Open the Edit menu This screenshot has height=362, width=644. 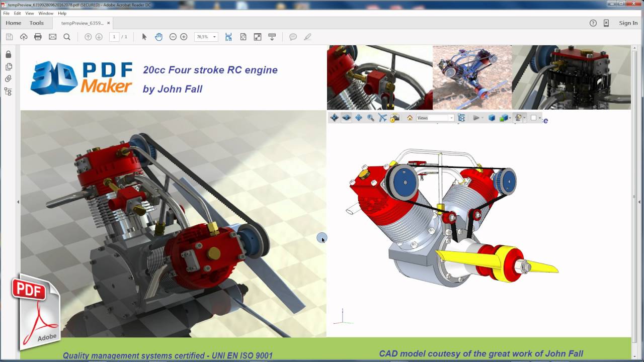(x=18, y=14)
